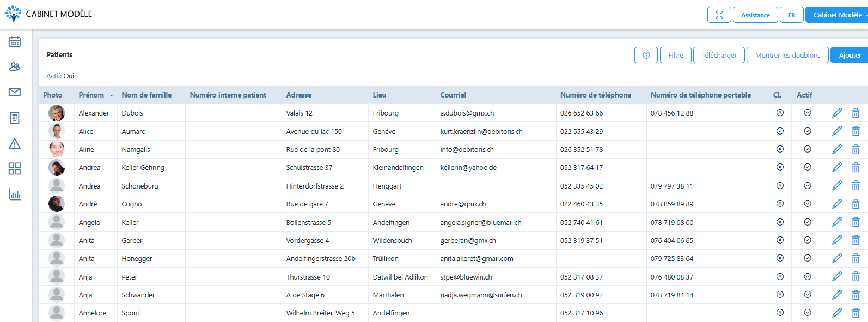
Task: Select surname Honegger cell
Action: pyautogui.click(x=151, y=258)
